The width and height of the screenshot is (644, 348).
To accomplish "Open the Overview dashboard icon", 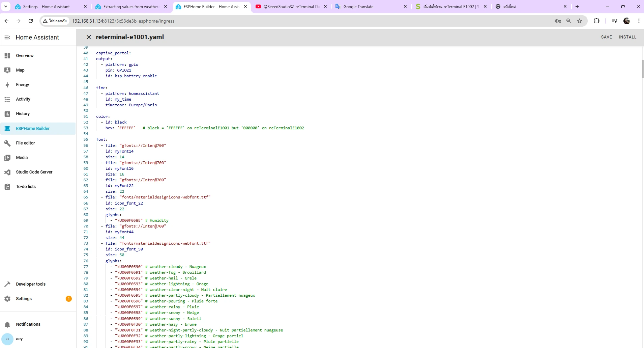I will 7,56.
